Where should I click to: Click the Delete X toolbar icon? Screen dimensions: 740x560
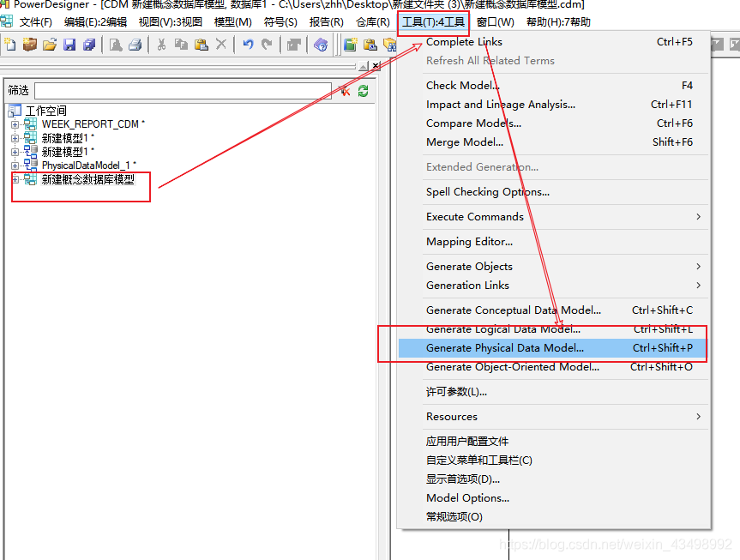[x=221, y=45]
